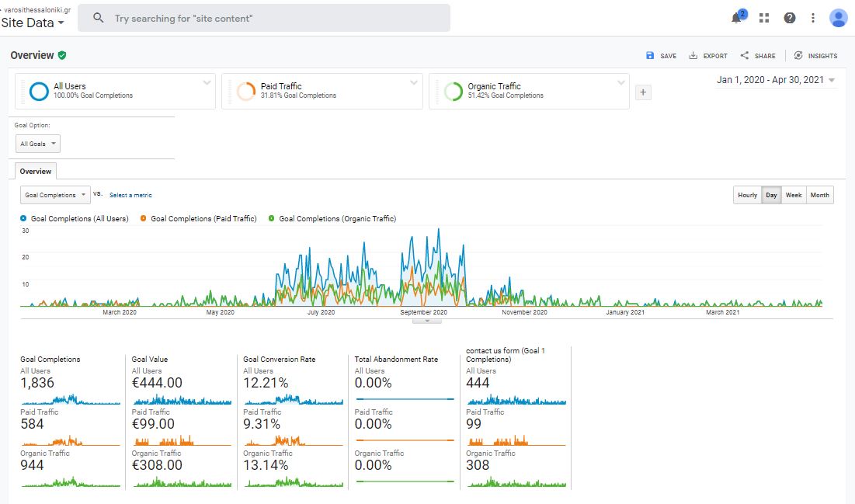Open the three-dot more options menu
855x504 pixels.
[x=813, y=18]
